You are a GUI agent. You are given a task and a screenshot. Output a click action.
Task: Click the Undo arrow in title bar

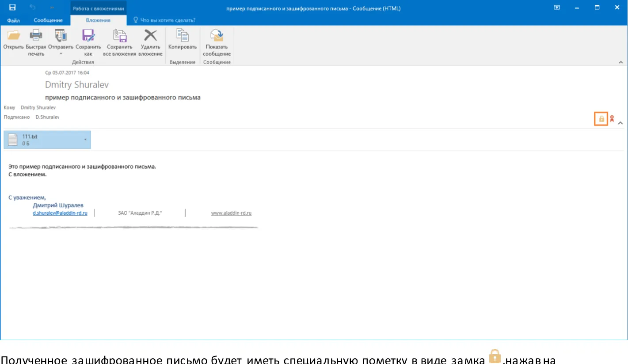[32, 8]
